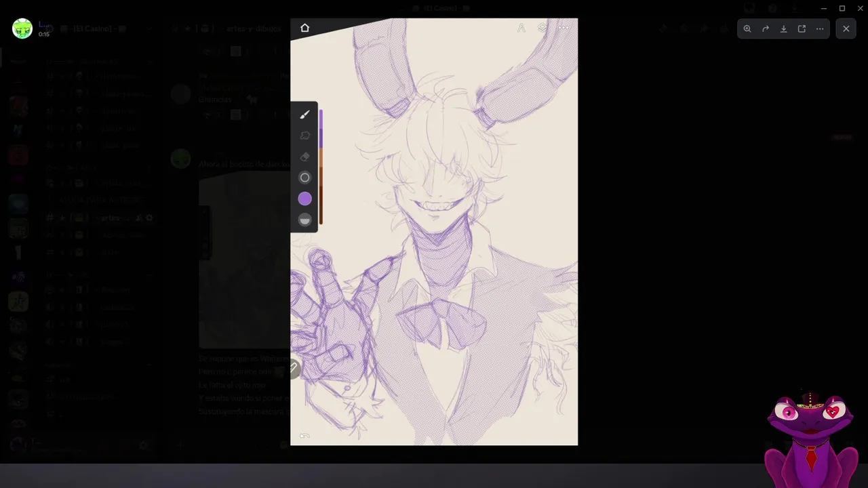Open the artes-y-dibujos channel in the sidebar
The image size is (868, 488).
100,218
